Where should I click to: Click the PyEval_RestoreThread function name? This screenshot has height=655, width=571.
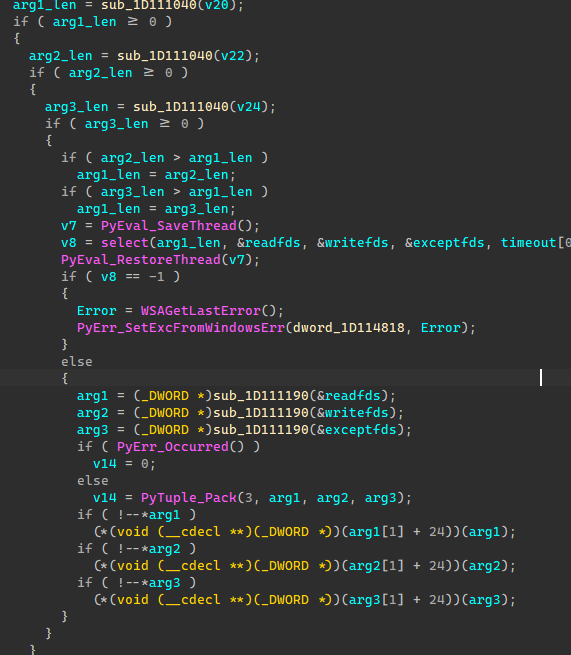point(141,260)
